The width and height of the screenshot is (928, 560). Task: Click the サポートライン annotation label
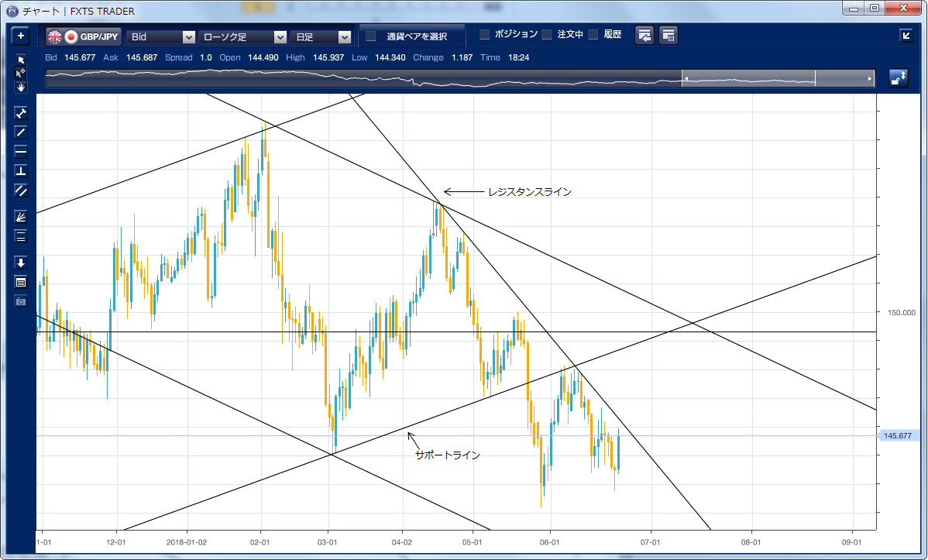448,455
